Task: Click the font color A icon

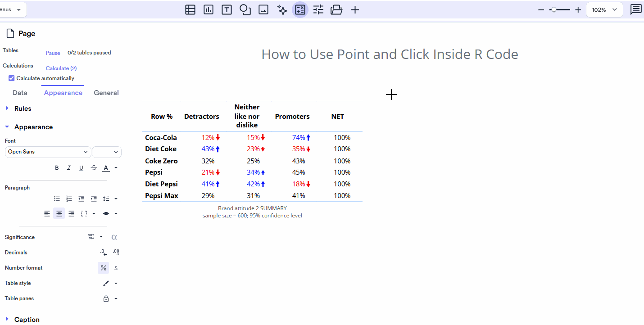Action: point(106,168)
